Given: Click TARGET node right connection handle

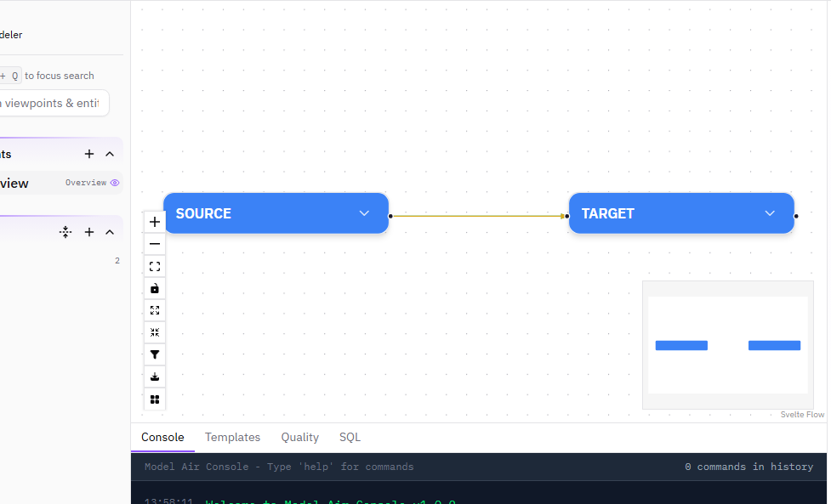Looking at the screenshot, I should click(796, 216).
